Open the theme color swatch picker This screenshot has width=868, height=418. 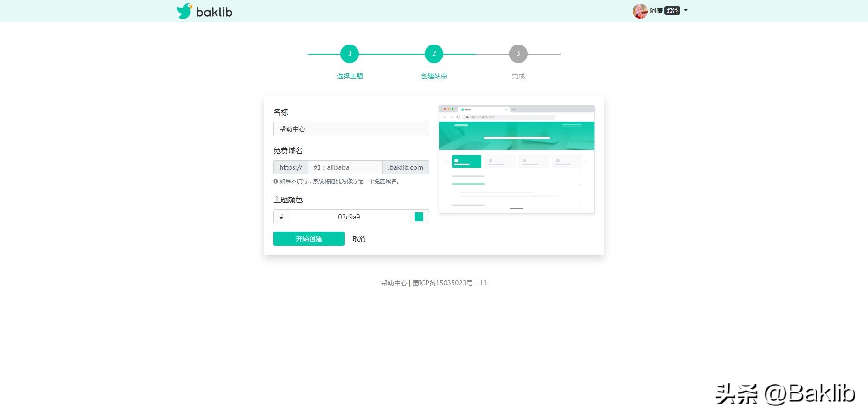[419, 216]
